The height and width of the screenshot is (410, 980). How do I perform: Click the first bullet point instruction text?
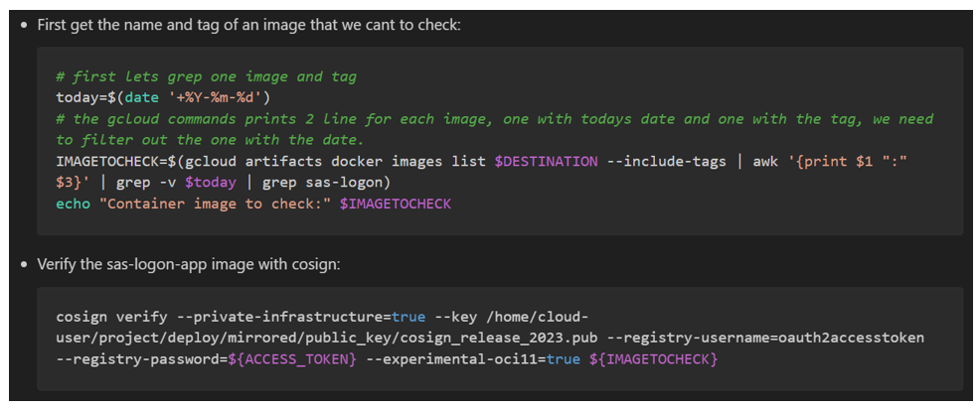click(x=248, y=24)
